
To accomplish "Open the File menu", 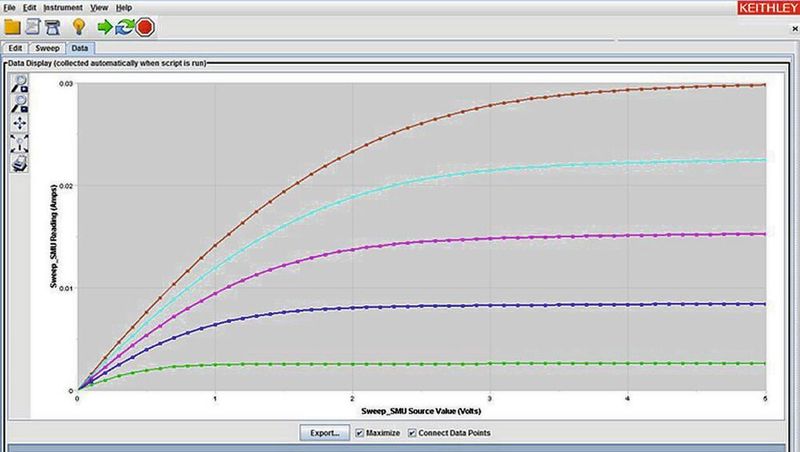I will 9,8.
